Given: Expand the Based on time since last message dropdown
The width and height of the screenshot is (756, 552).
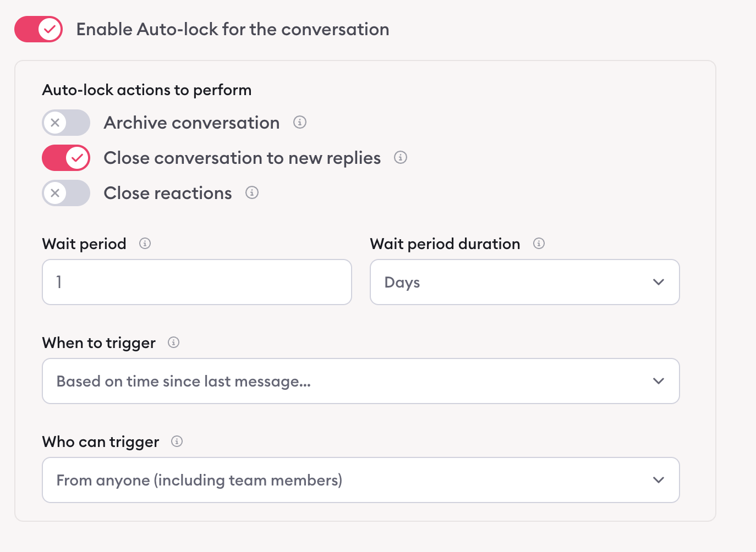Looking at the screenshot, I should click(360, 381).
